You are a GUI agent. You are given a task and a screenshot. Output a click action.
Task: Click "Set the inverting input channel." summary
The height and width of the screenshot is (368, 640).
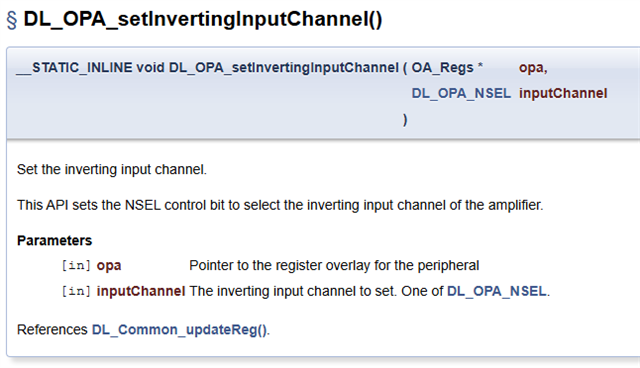tap(112, 169)
